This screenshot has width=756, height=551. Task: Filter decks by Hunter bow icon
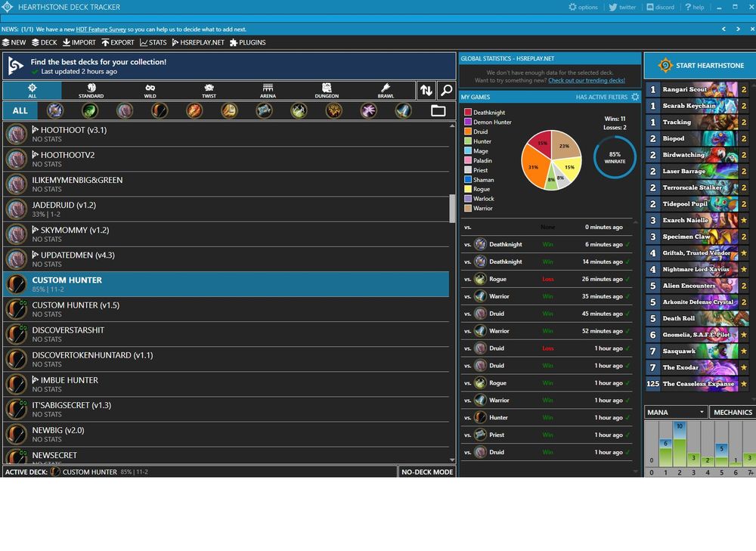pyautogui.click(x=160, y=111)
